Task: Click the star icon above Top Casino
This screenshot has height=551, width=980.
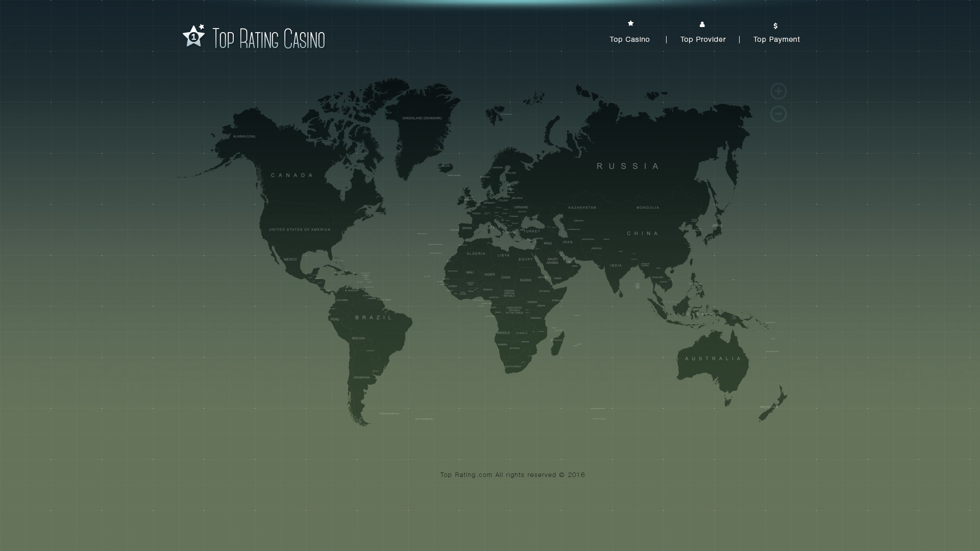Action: pyautogui.click(x=630, y=23)
